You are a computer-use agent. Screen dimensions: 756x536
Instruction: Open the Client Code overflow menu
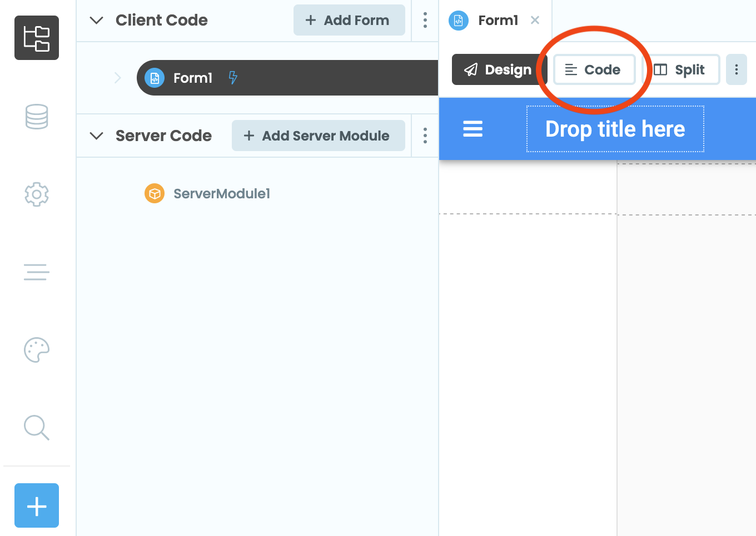pyautogui.click(x=425, y=20)
